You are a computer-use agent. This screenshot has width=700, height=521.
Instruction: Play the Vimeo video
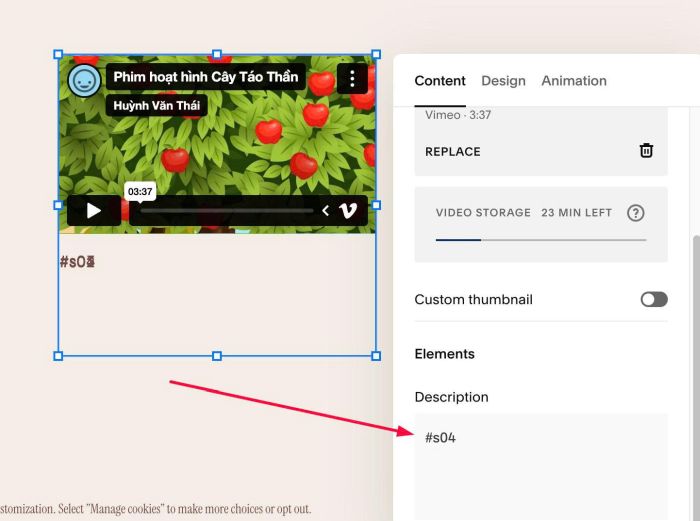pos(94,210)
